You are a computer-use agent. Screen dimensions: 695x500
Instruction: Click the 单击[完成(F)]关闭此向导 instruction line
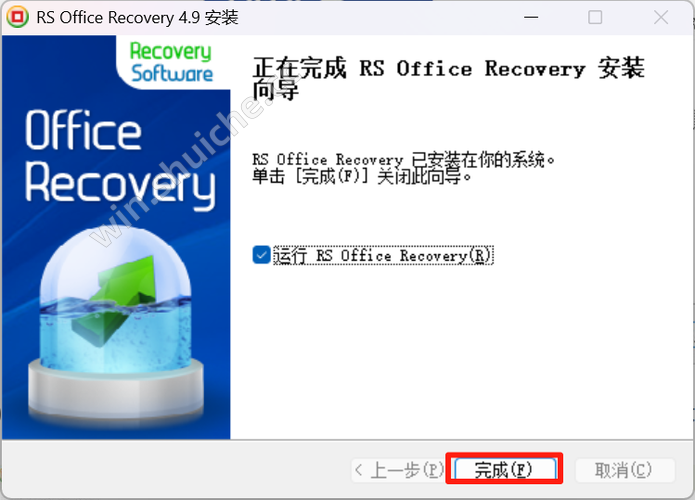tap(362, 177)
